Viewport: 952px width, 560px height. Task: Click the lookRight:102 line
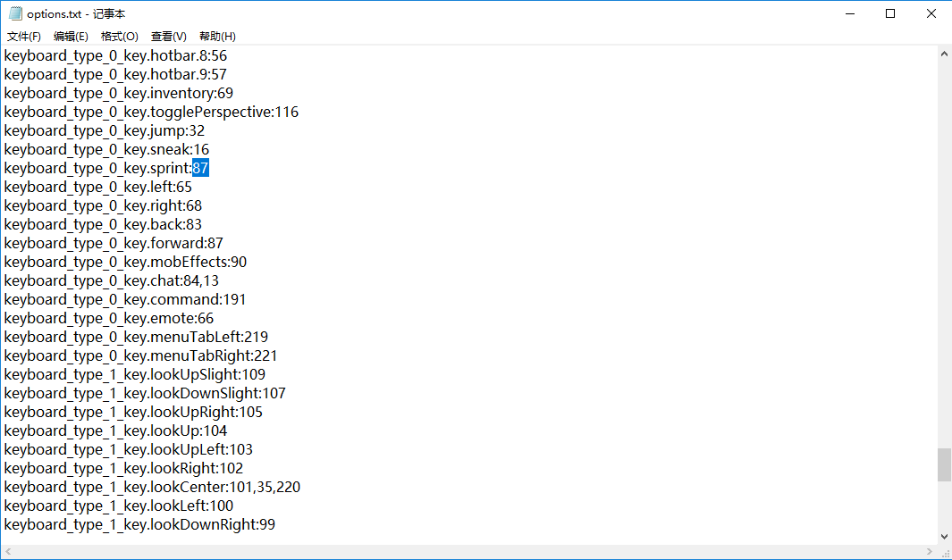123,469
